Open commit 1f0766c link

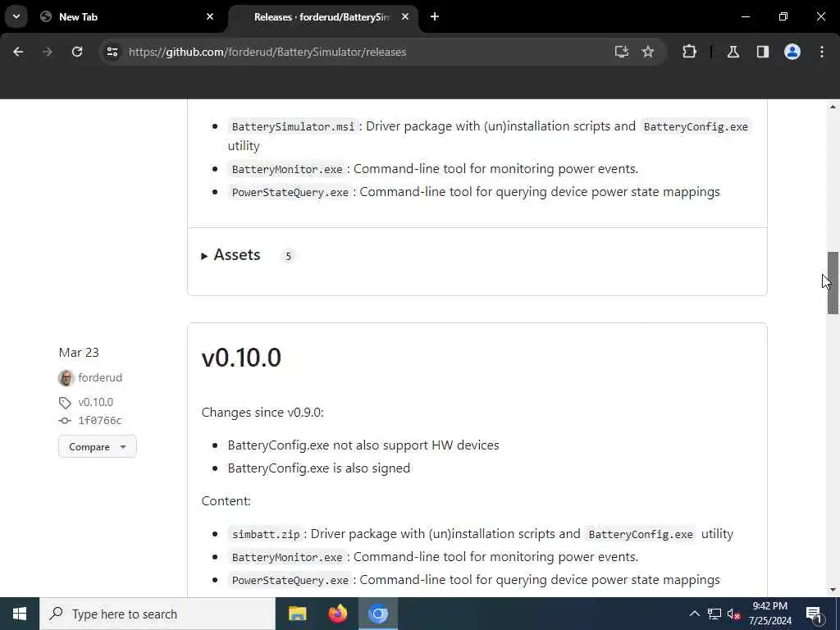[x=99, y=421]
